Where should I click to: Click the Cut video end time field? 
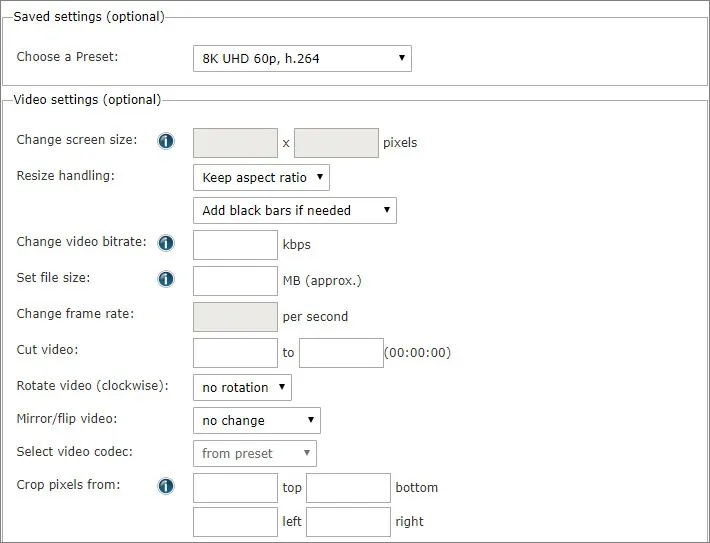pyautogui.click(x=341, y=353)
